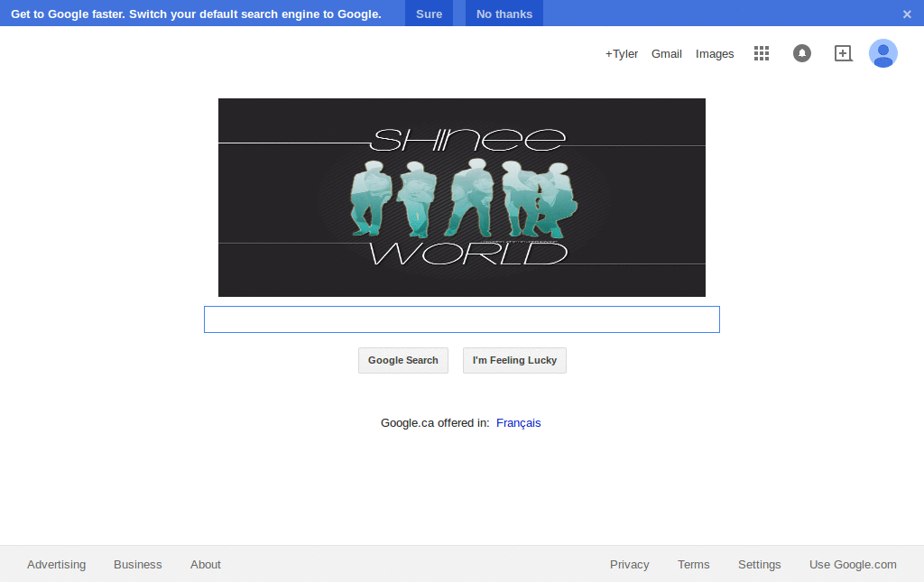Click the Google Search button

coord(403,361)
